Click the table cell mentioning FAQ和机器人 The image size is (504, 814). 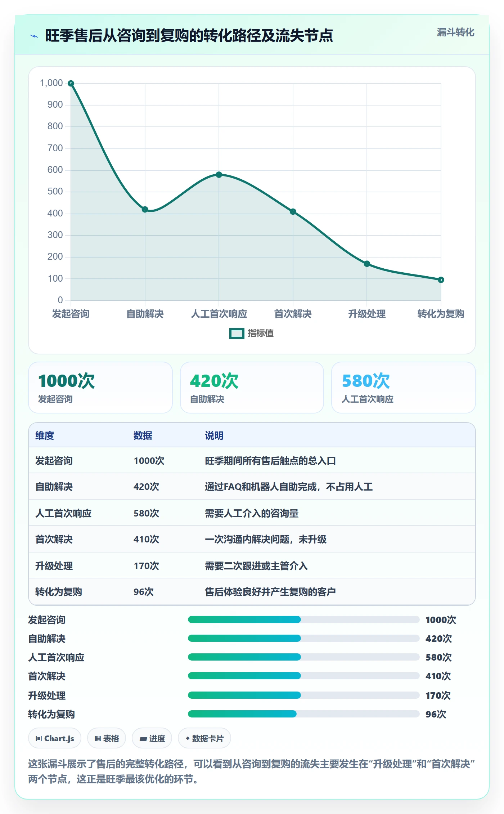289,487
